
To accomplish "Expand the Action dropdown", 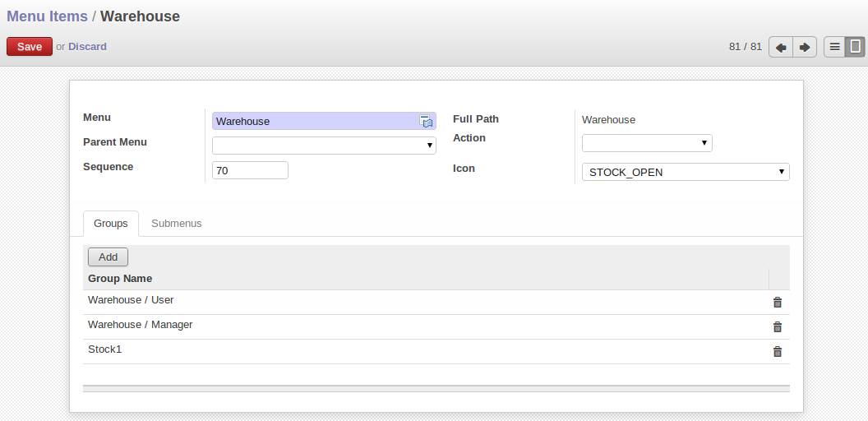I will [646, 143].
